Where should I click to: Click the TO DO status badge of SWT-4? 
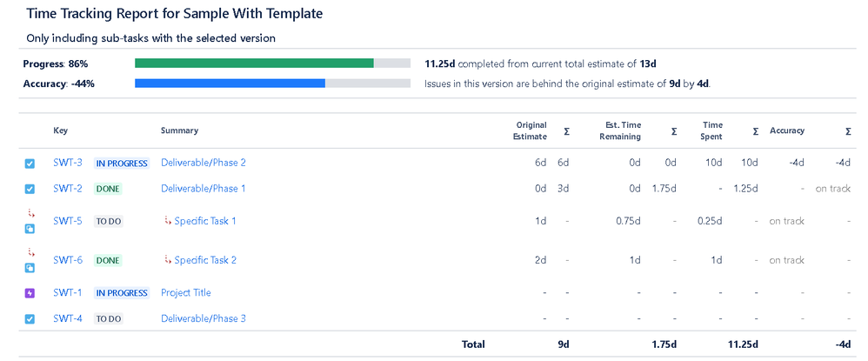pos(109,319)
